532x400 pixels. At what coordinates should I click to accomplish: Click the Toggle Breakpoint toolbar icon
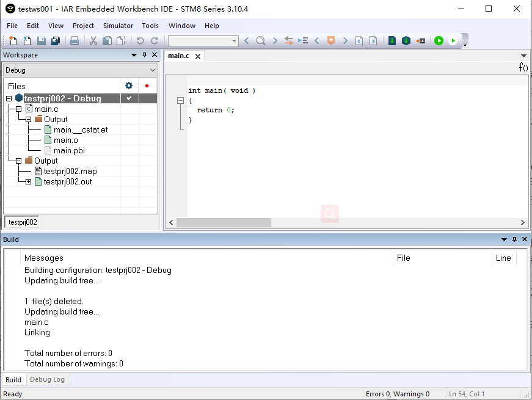pos(421,41)
